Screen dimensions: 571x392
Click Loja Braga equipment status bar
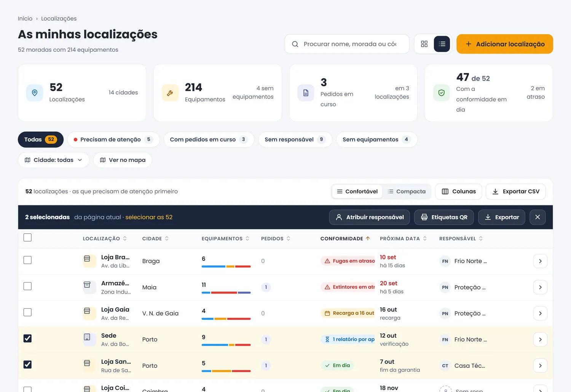pos(226,267)
